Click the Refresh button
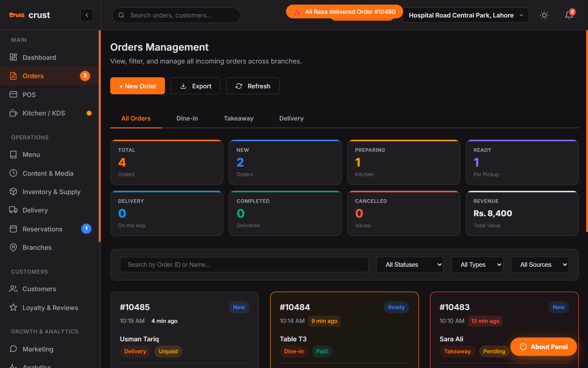The width and height of the screenshot is (588, 368). point(253,86)
